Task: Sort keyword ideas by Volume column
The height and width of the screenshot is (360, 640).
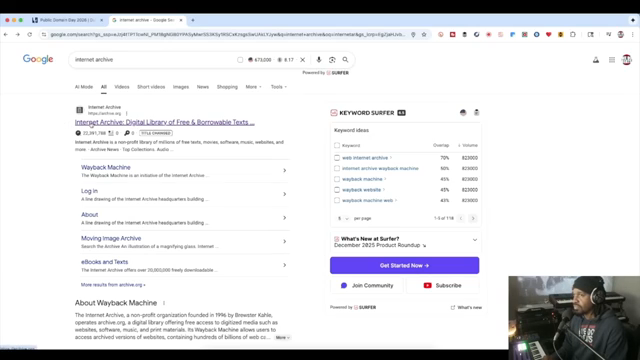Action: (468, 145)
